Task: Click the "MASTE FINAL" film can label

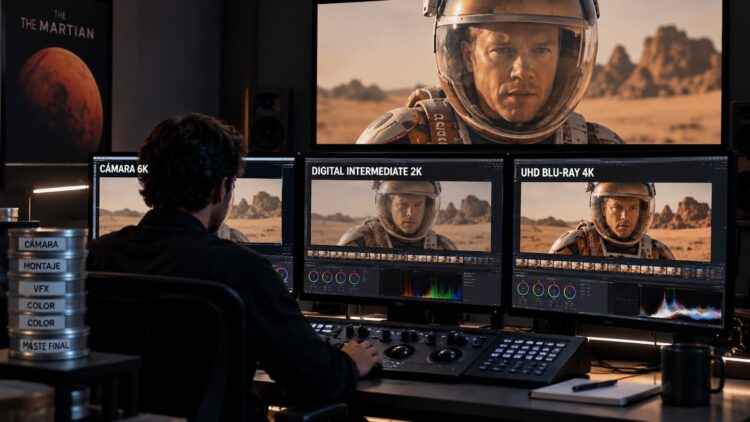Action: (x=46, y=345)
